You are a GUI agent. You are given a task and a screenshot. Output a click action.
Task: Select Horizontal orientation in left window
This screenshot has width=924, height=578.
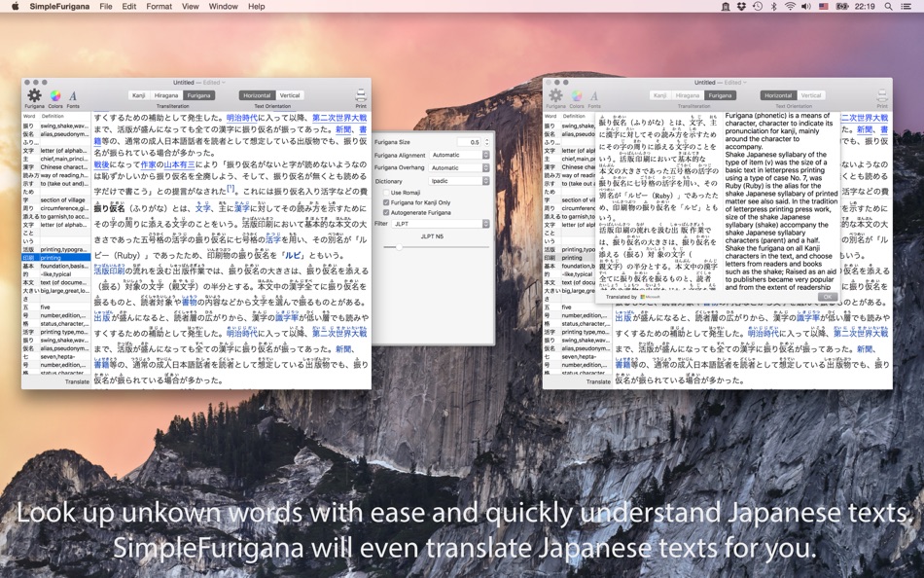pyautogui.click(x=257, y=95)
